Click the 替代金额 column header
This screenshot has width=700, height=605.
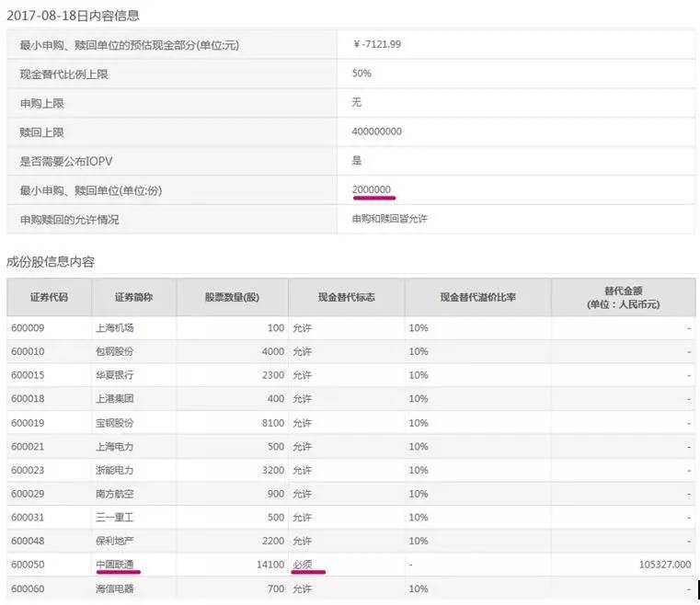pyautogui.click(x=624, y=298)
